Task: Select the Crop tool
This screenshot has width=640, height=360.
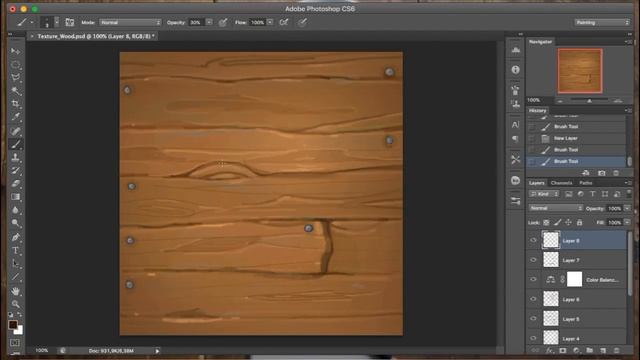Action: (16, 104)
